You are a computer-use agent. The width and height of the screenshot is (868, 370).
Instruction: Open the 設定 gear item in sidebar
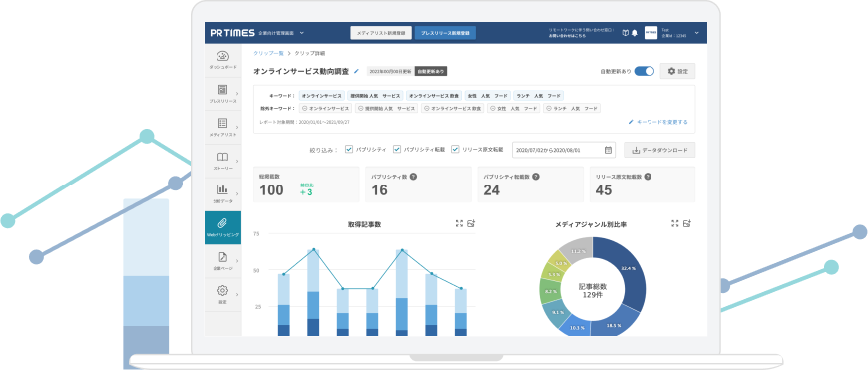click(222, 294)
